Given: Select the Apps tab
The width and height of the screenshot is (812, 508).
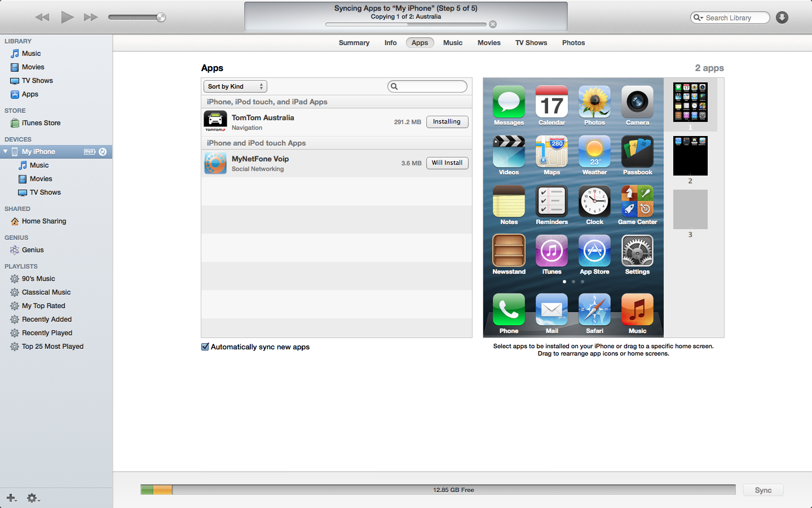Looking at the screenshot, I should [x=420, y=43].
